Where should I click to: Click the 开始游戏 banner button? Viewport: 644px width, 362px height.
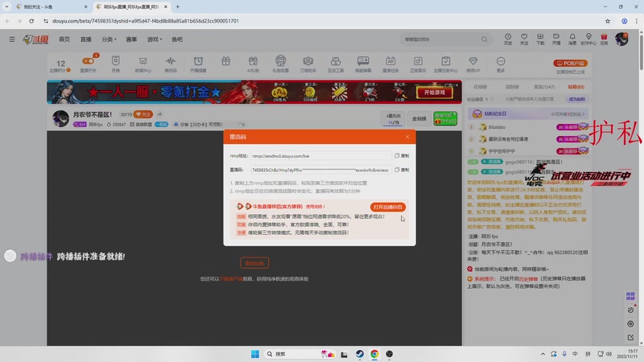click(x=435, y=93)
